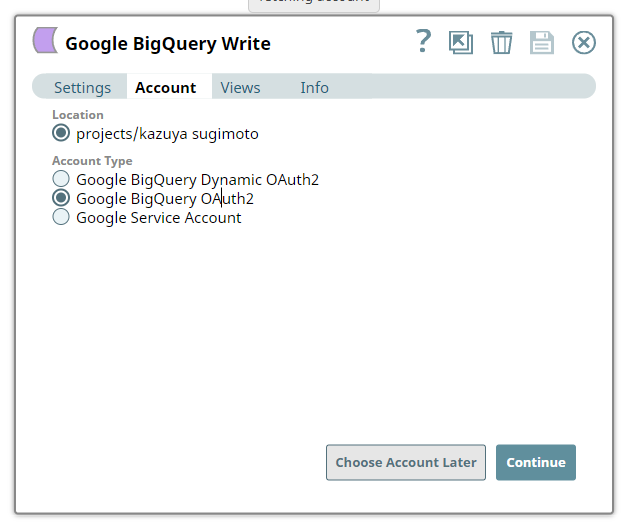
Task: Delete the snap using the trash icon
Action: click(x=501, y=42)
